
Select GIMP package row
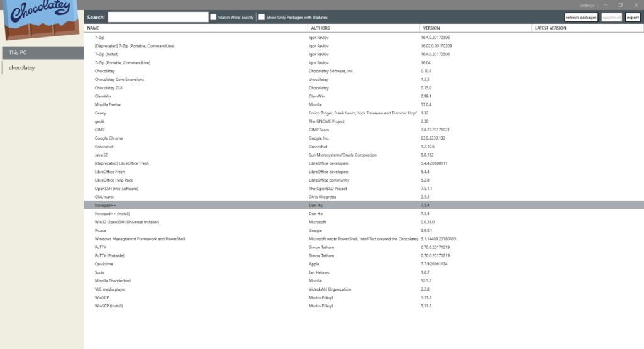click(364, 130)
